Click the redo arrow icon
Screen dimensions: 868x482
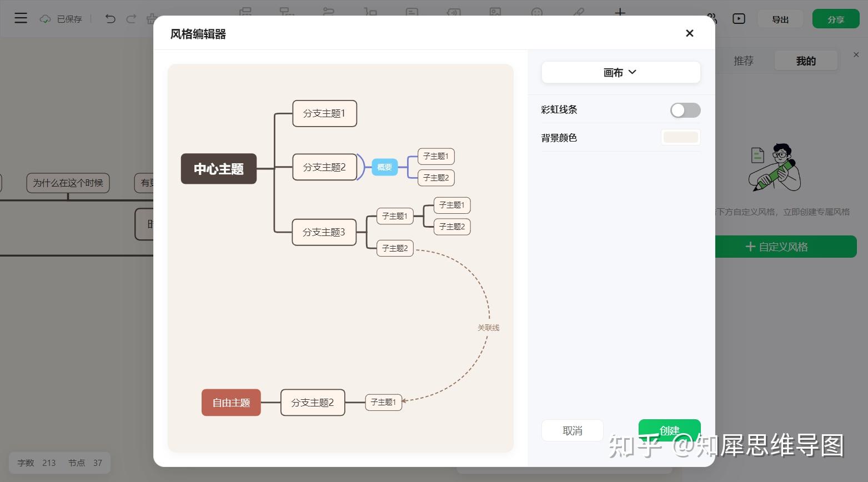click(131, 18)
